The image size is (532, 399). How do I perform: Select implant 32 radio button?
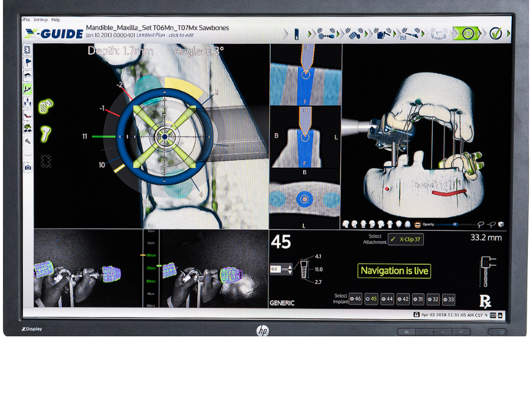(433, 299)
